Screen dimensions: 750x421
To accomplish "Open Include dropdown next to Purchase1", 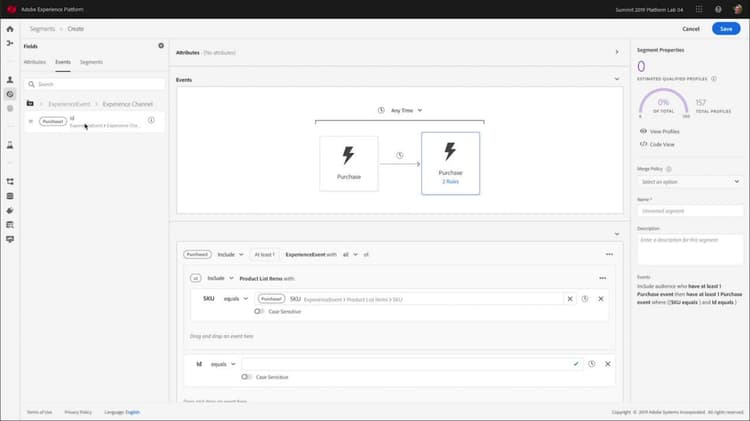I will (230, 255).
